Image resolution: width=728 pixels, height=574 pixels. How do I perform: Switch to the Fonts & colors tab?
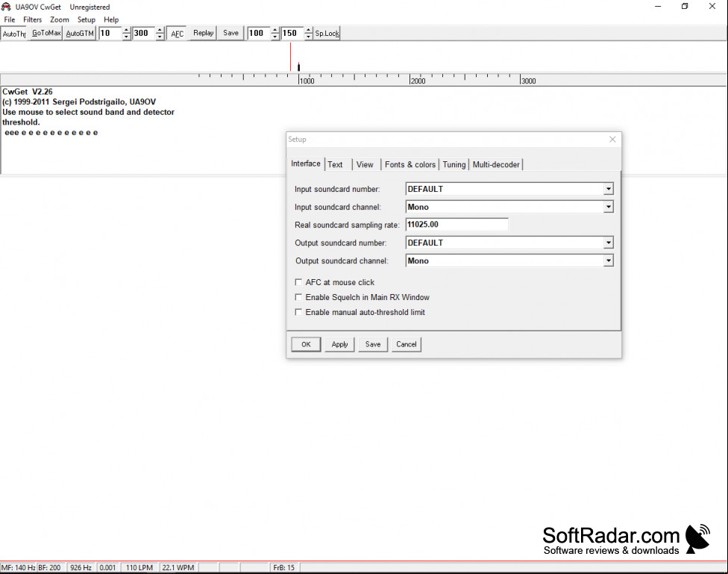click(410, 164)
